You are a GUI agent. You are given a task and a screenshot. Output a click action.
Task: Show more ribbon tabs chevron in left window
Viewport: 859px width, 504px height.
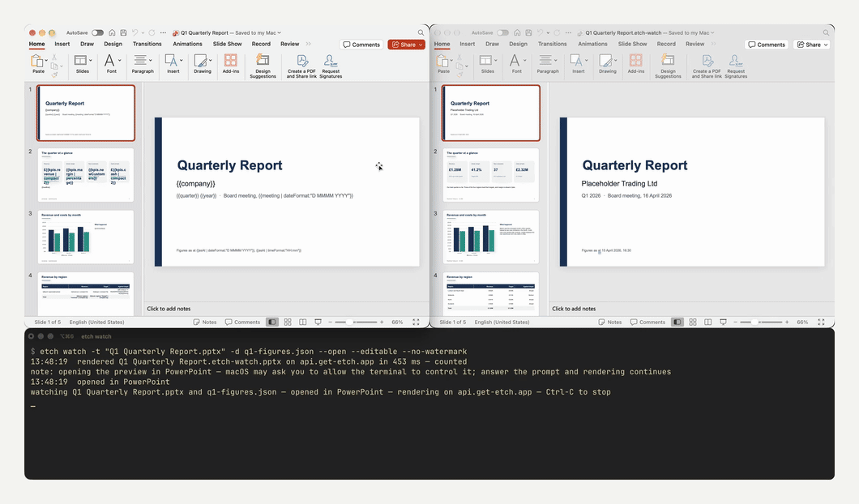pos(309,44)
